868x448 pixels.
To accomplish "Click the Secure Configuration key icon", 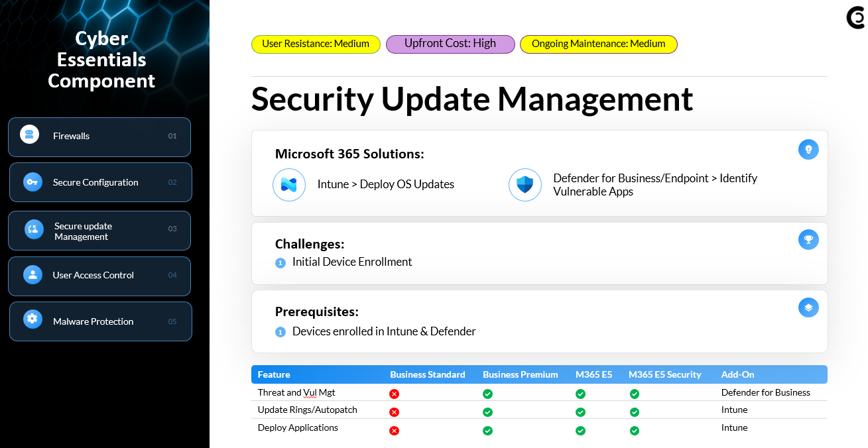I will pyautogui.click(x=32, y=182).
